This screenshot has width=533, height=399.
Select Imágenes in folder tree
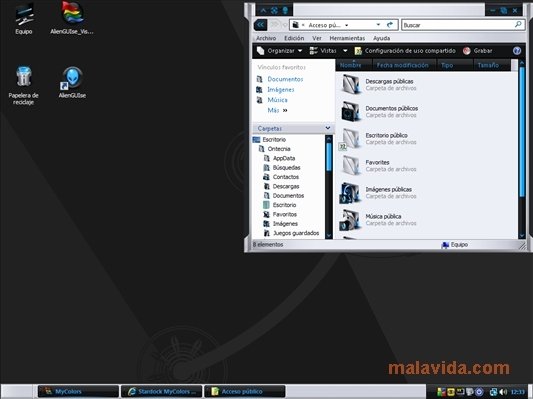285,224
